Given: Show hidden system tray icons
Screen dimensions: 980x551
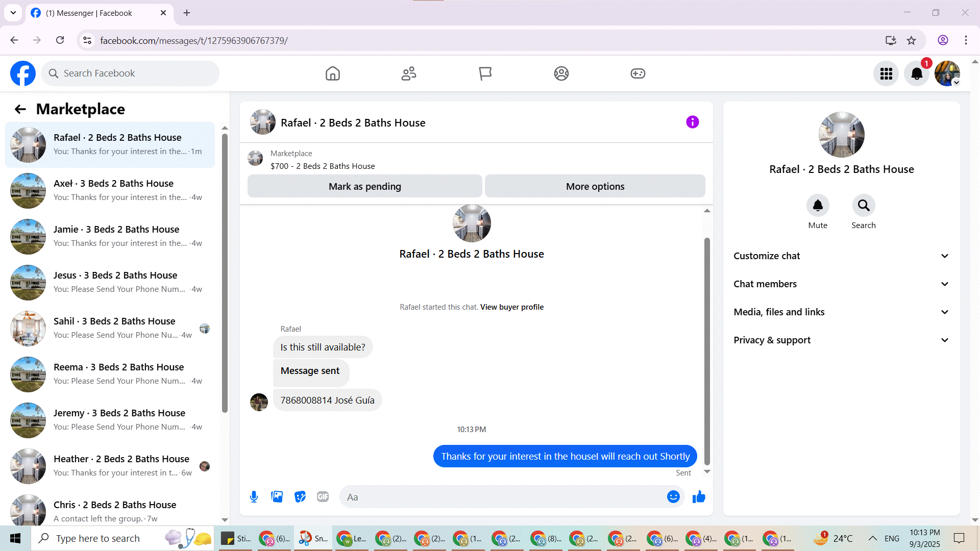Looking at the screenshot, I should (x=873, y=538).
